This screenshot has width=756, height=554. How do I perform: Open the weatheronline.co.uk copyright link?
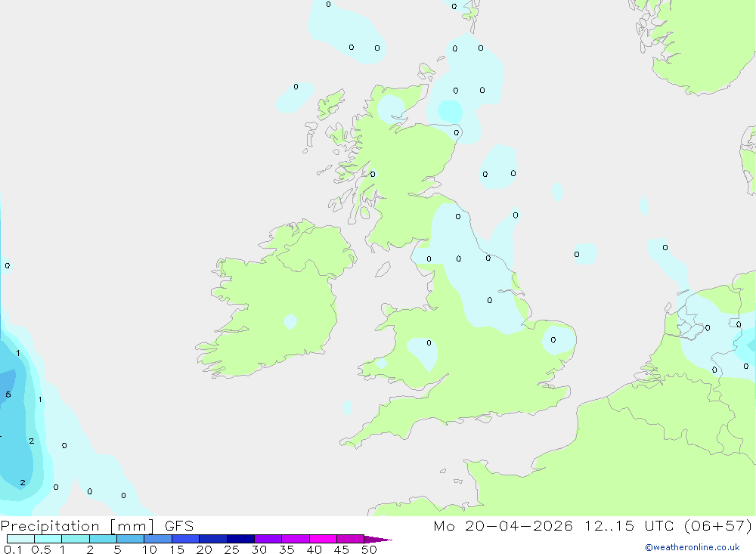(692, 547)
